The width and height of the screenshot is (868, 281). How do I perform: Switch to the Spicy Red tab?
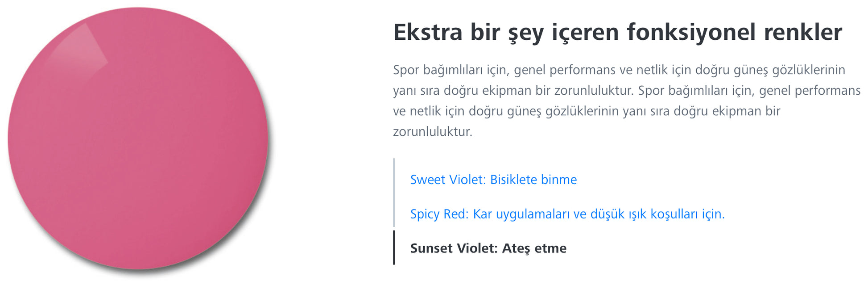click(x=567, y=214)
